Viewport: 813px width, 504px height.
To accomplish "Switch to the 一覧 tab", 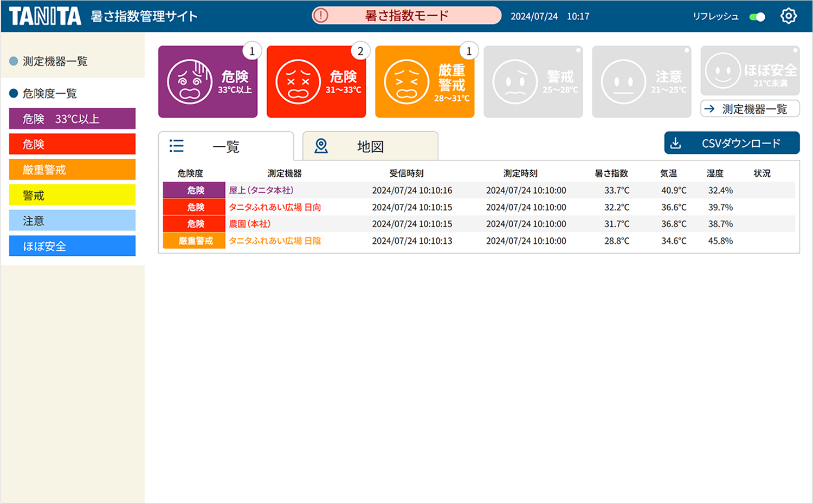I will point(225,146).
